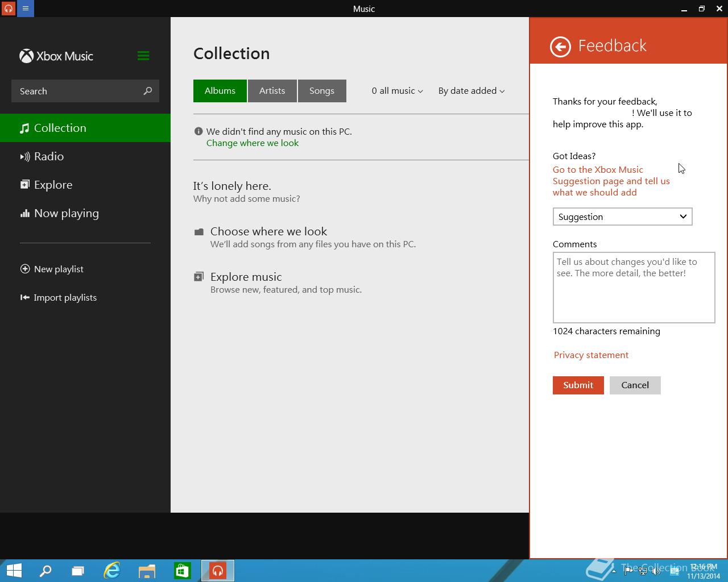The width and height of the screenshot is (728, 582).
Task: Click the Music app taskbar button
Action: (x=218, y=571)
